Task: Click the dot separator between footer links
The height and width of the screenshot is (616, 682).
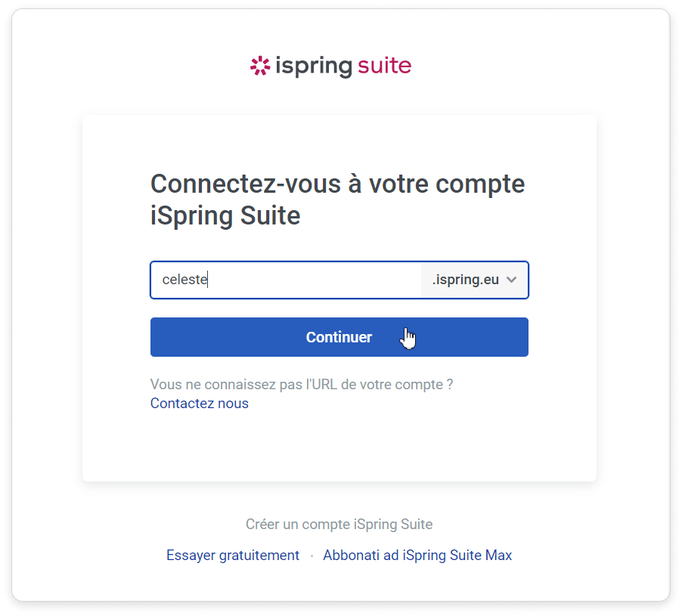Action: [x=312, y=556]
